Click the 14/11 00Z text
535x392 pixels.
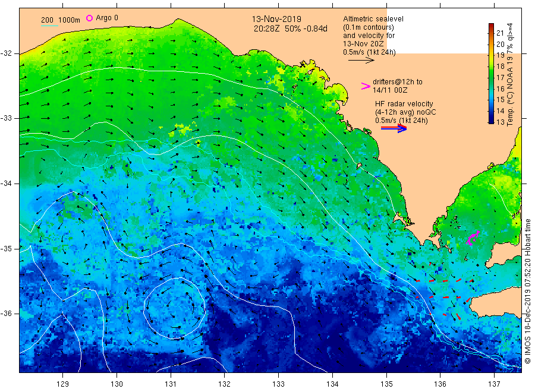[x=390, y=90]
